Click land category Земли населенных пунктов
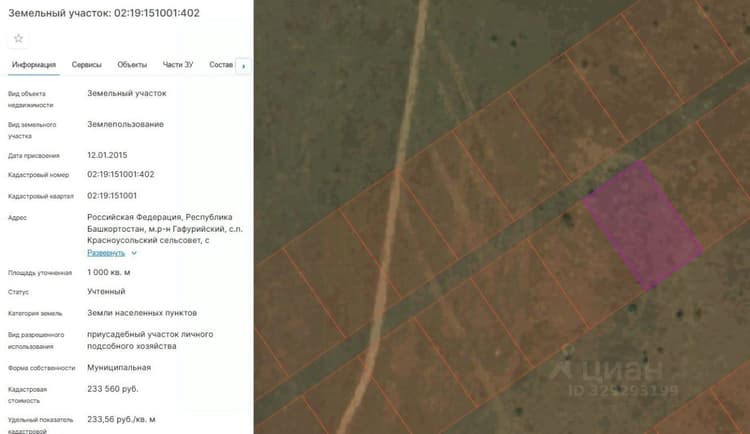 (x=142, y=313)
